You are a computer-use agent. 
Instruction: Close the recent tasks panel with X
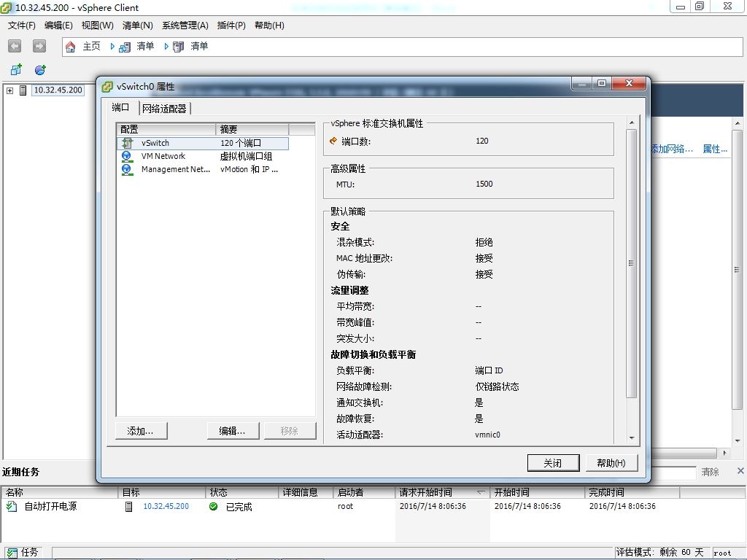[740, 471]
